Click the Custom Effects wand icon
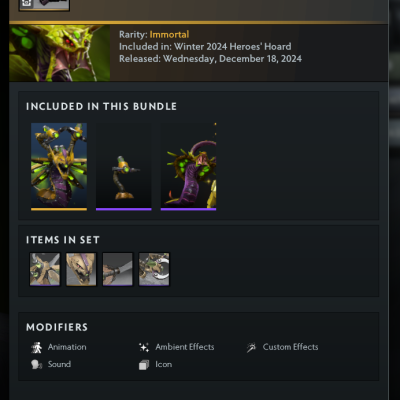Screen dimensions: 400x400 (251, 347)
